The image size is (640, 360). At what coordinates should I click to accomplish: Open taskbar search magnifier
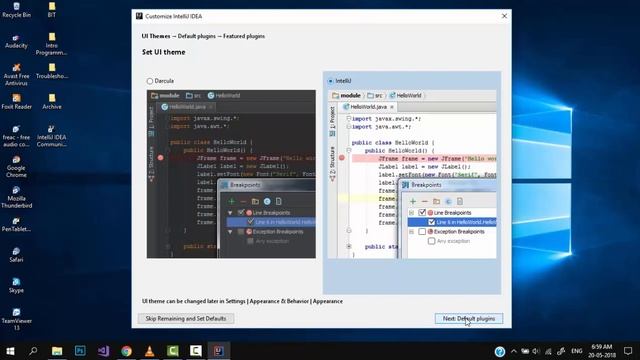tap(33, 351)
